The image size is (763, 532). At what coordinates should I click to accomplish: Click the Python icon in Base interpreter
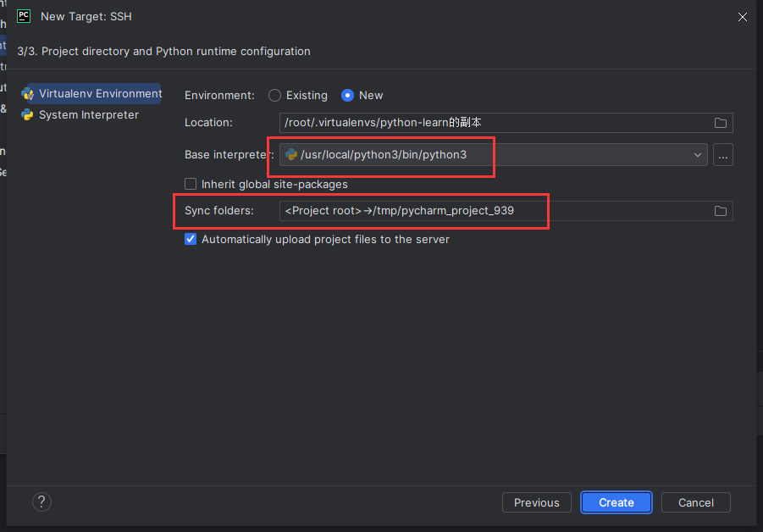click(291, 155)
